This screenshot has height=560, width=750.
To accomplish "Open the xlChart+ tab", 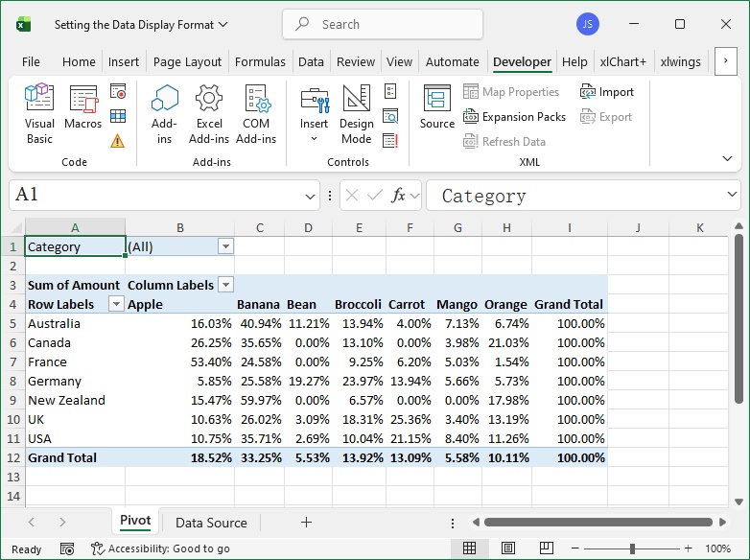I will (x=622, y=61).
